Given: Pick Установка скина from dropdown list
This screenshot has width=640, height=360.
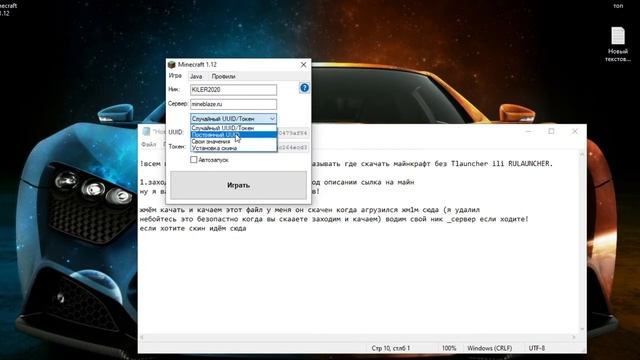Looking at the screenshot, I should click(233, 148).
